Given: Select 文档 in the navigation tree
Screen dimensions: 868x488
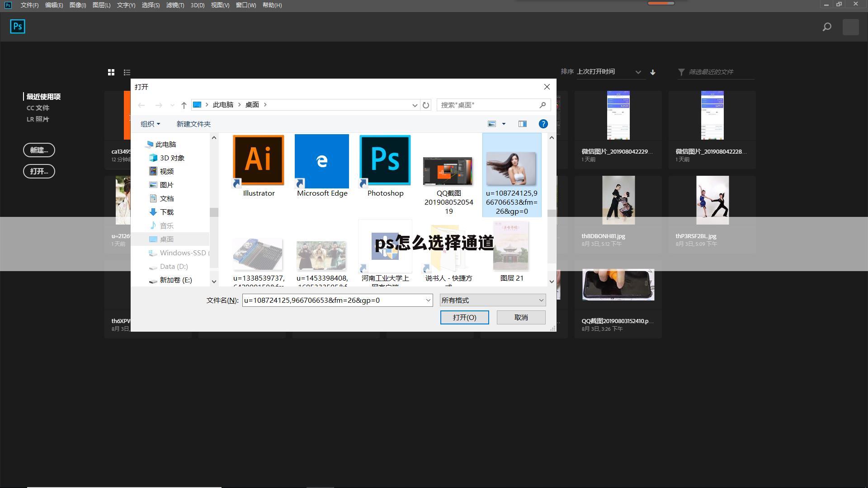Looking at the screenshot, I should tap(166, 199).
